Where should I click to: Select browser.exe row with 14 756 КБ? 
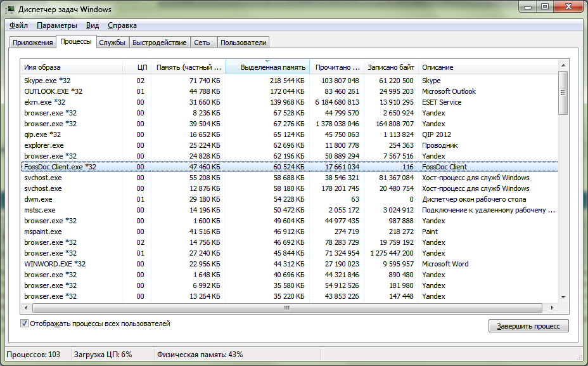pos(289,242)
